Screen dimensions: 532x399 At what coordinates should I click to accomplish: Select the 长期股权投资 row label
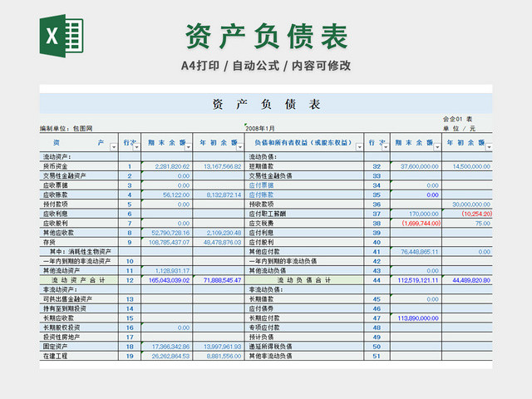pos(62,328)
